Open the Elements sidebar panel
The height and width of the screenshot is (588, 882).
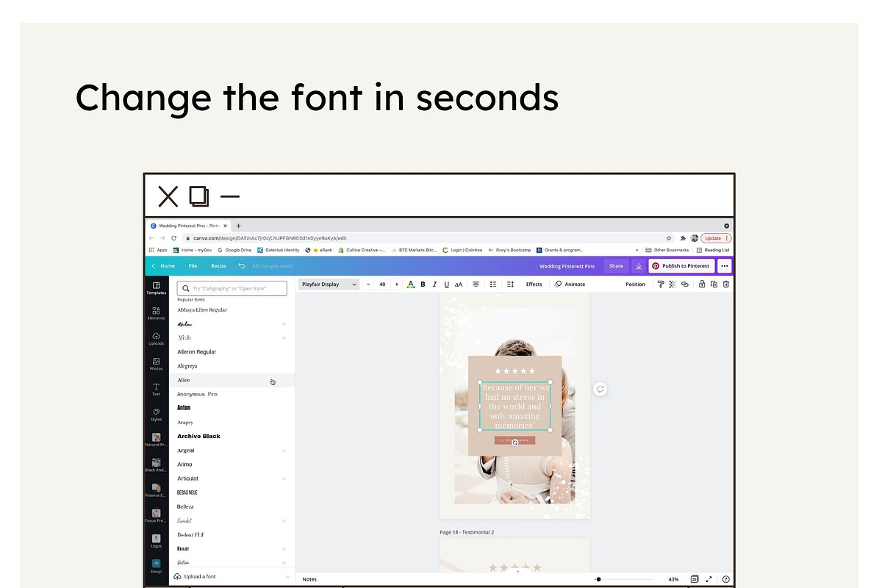coord(156,314)
